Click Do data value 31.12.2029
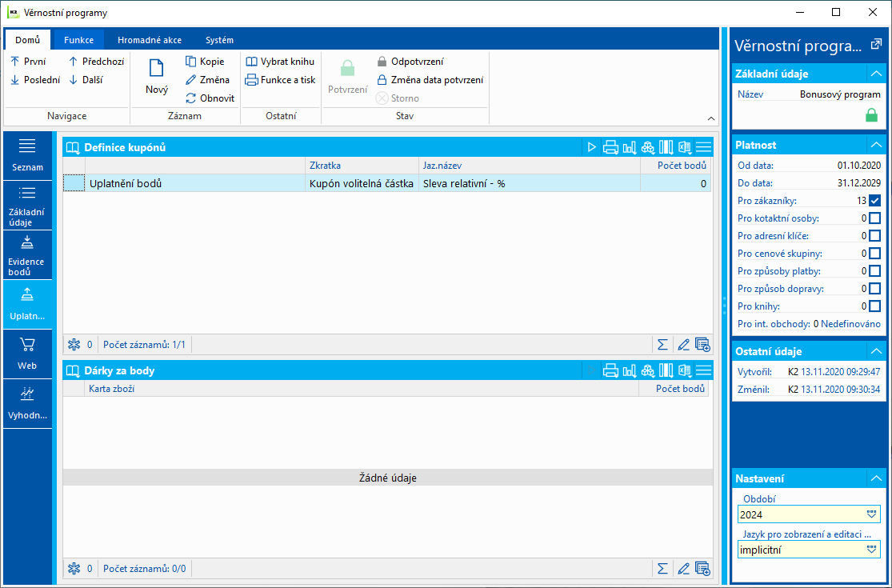 [x=859, y=184]
